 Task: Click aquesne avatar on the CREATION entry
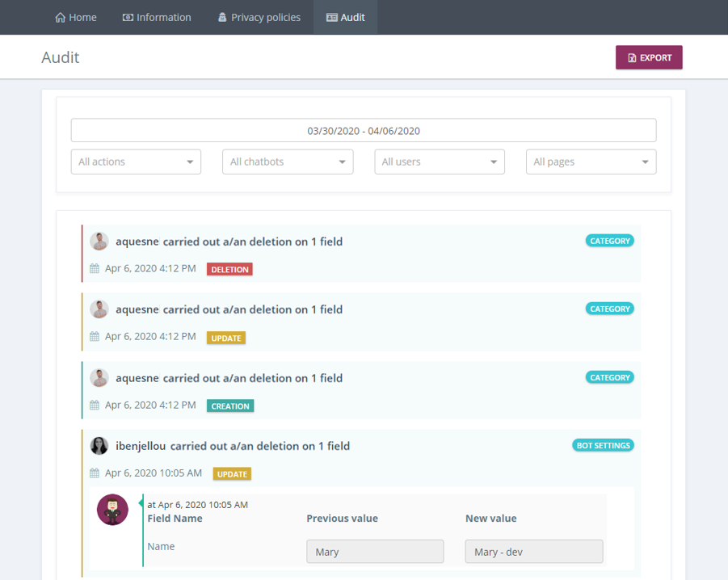click(x=99, y=378)
